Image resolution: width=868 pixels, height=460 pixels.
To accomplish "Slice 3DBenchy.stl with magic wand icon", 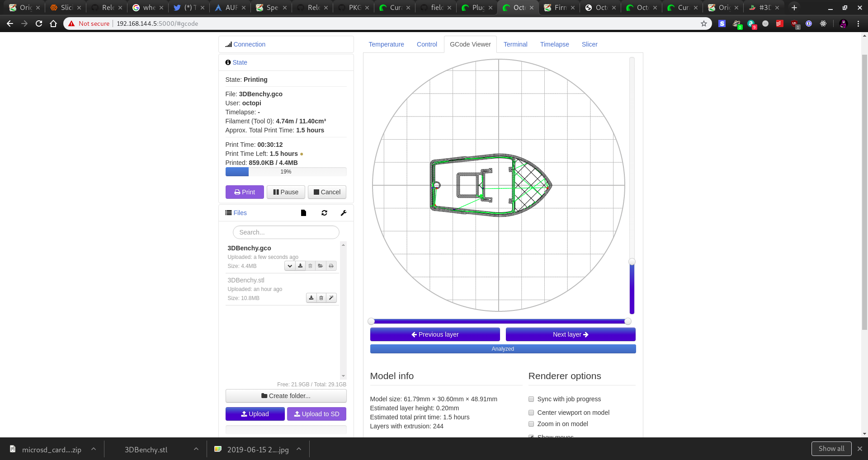I will click(331, 298).
